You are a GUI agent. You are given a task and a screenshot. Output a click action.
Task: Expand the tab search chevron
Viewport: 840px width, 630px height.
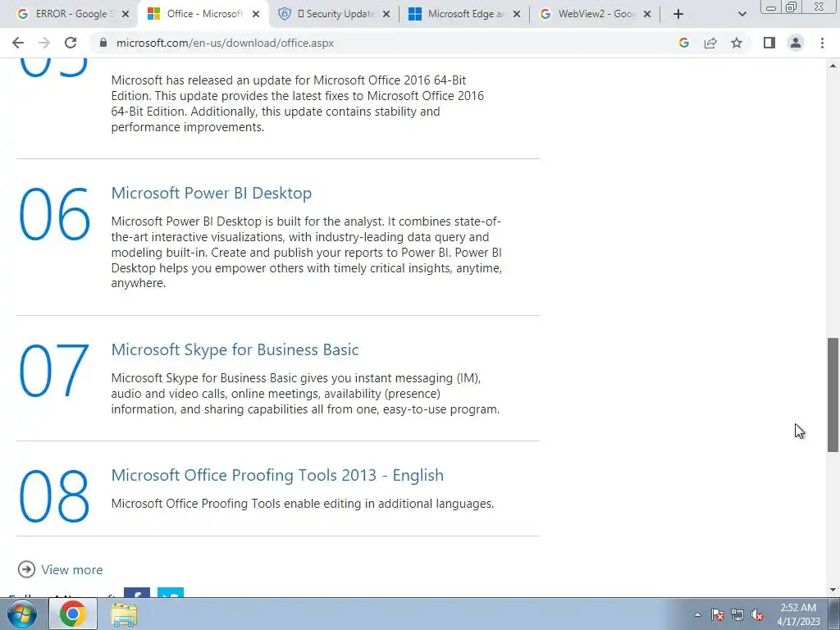(742, 14)
